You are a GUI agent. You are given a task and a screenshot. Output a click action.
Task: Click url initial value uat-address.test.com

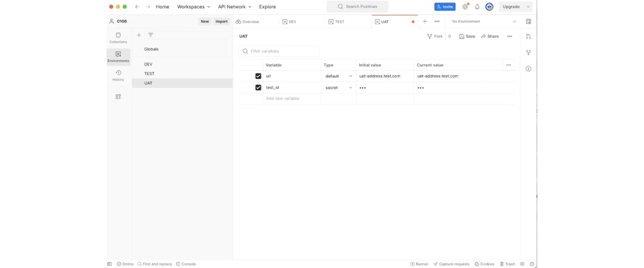[x=380, y=76]
